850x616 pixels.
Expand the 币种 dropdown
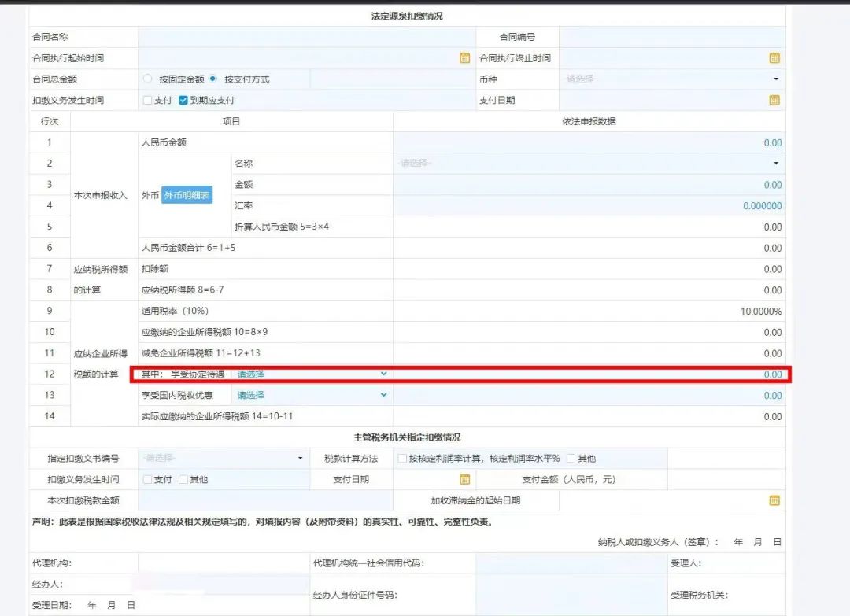click(x=671, y=79)
